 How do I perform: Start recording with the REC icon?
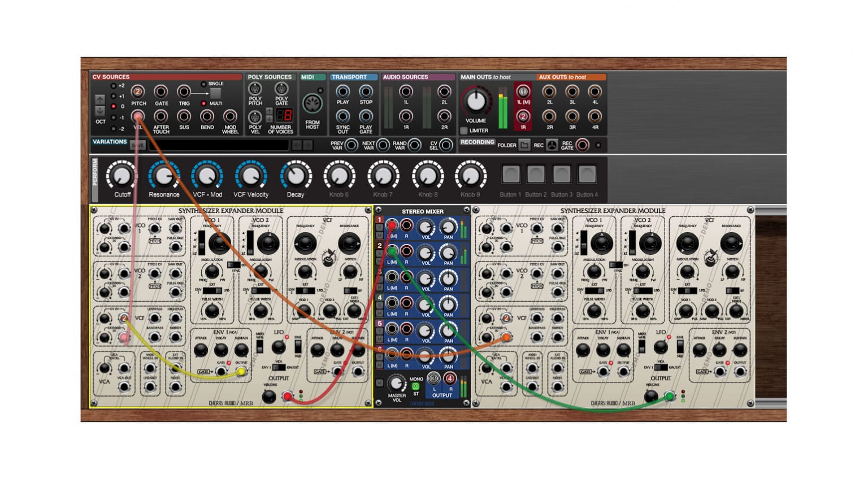552,145
